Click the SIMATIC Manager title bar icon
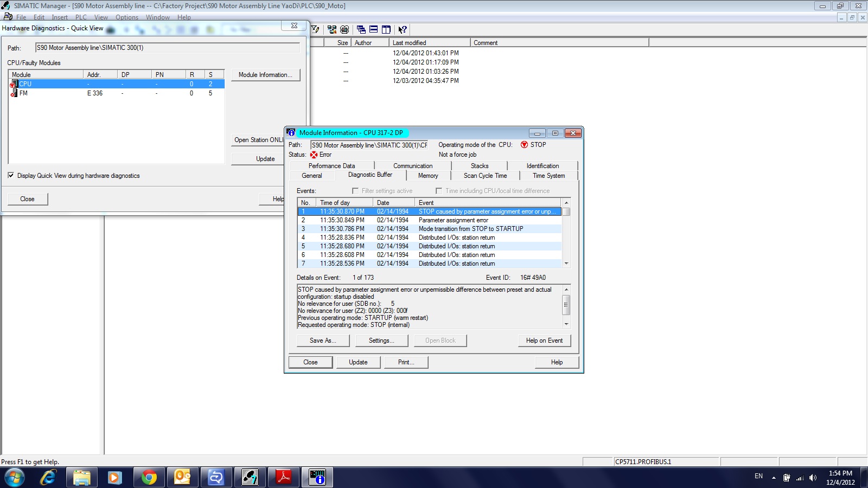Image resolution: width=868 pixels, height=488 pixels. (x=6, y=5)
